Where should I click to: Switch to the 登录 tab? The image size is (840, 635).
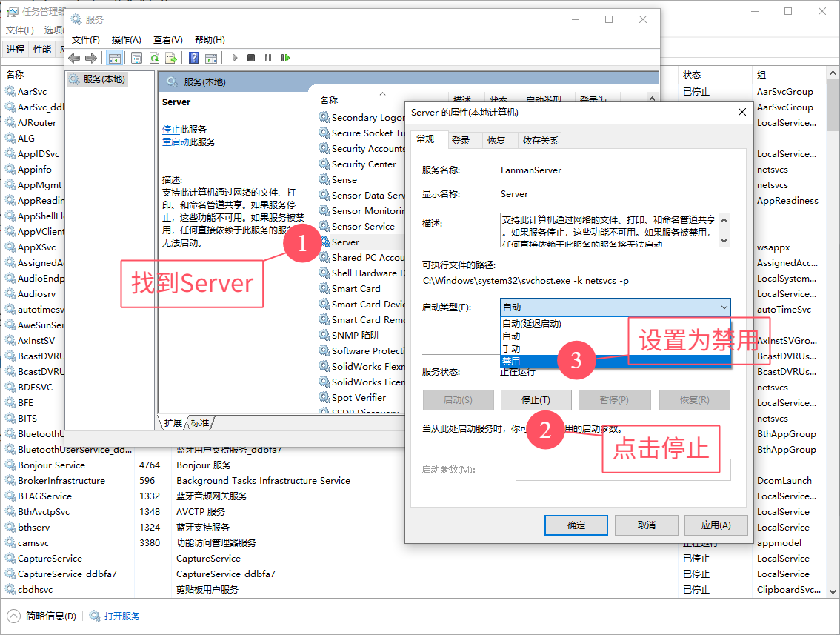[x=461, y=140]
